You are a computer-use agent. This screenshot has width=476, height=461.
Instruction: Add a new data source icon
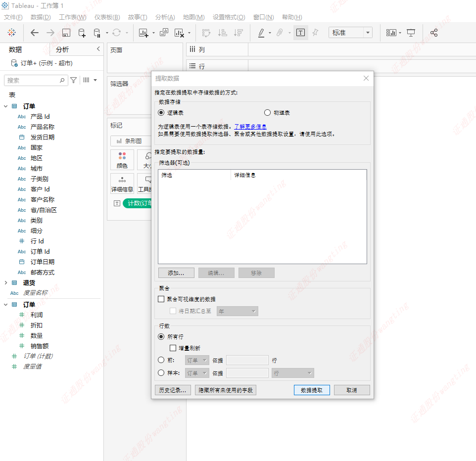(x=82, y=33)
